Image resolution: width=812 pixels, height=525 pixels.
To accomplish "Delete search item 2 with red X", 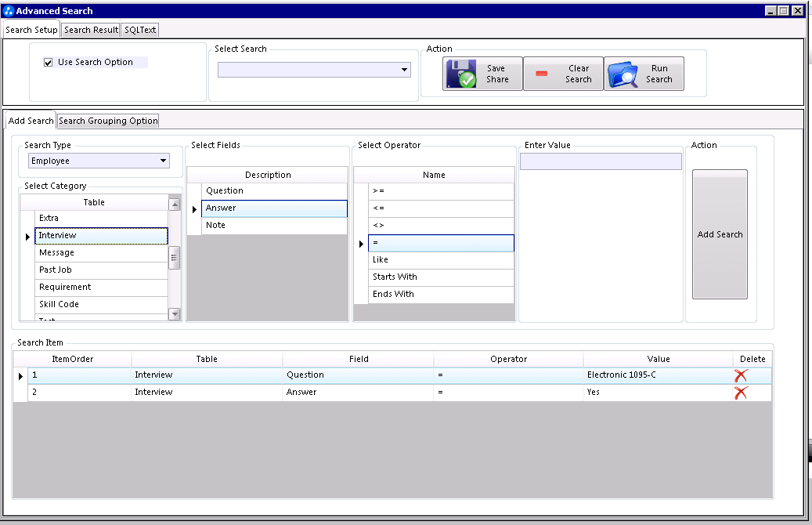I will [x=741, y=393].
